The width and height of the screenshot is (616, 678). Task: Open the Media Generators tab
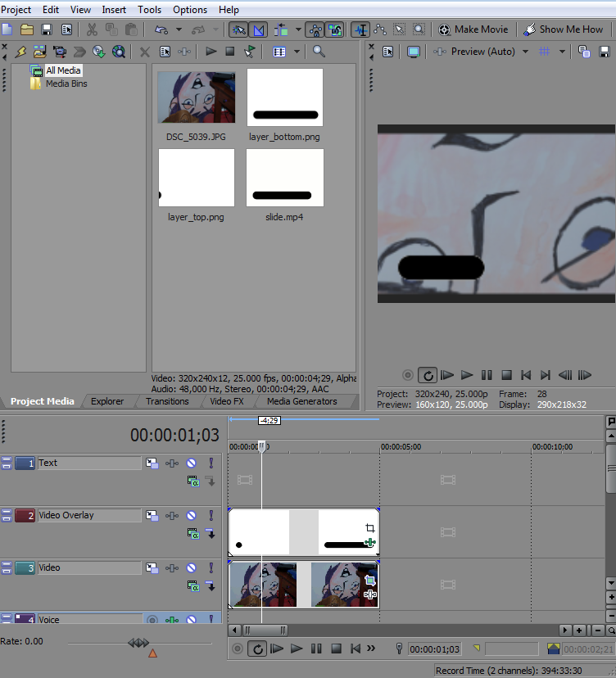click(x=302, y=401)
